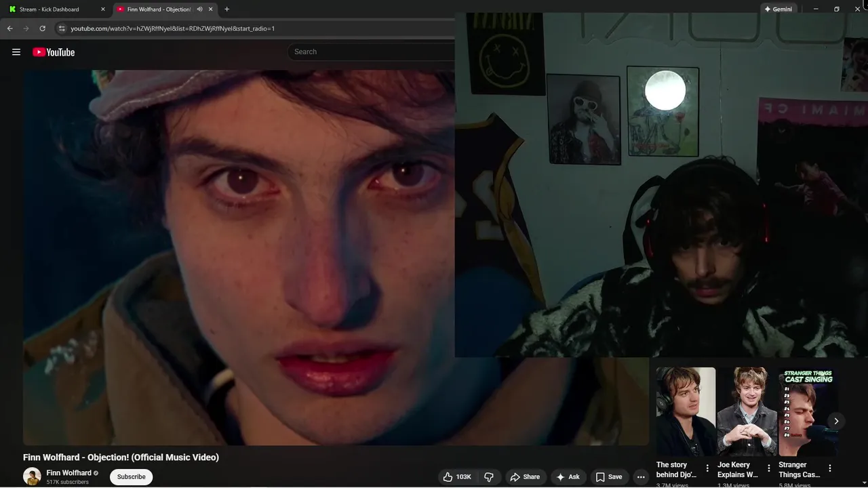Click the 517K subscribers text

click(x=67, y=482)
